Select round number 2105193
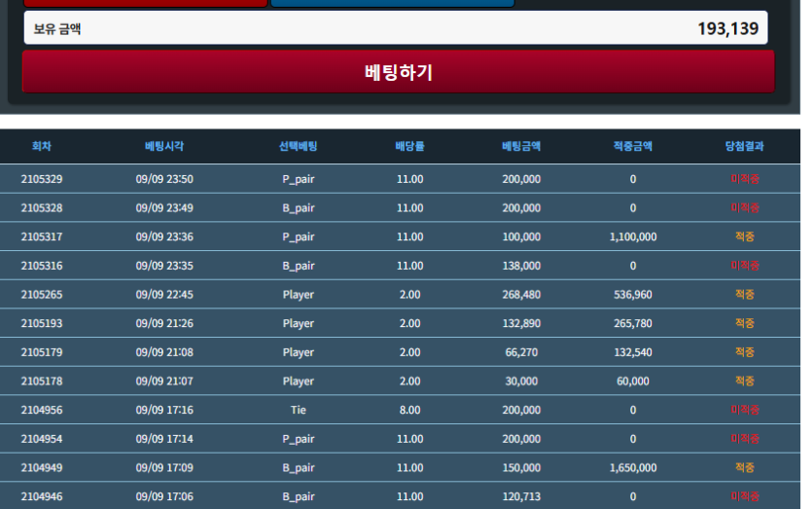This screenshot has height=509, width=812. pos(42,323)
